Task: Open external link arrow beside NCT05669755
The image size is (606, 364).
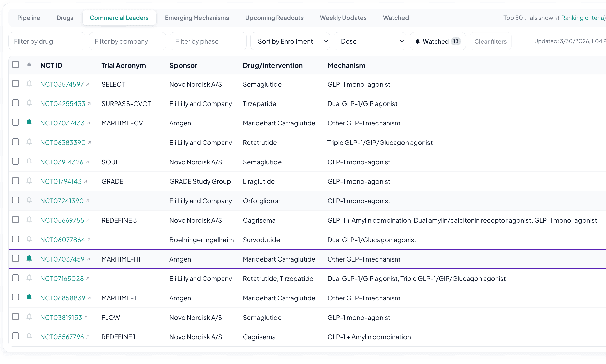Action: tap(88, 220)
